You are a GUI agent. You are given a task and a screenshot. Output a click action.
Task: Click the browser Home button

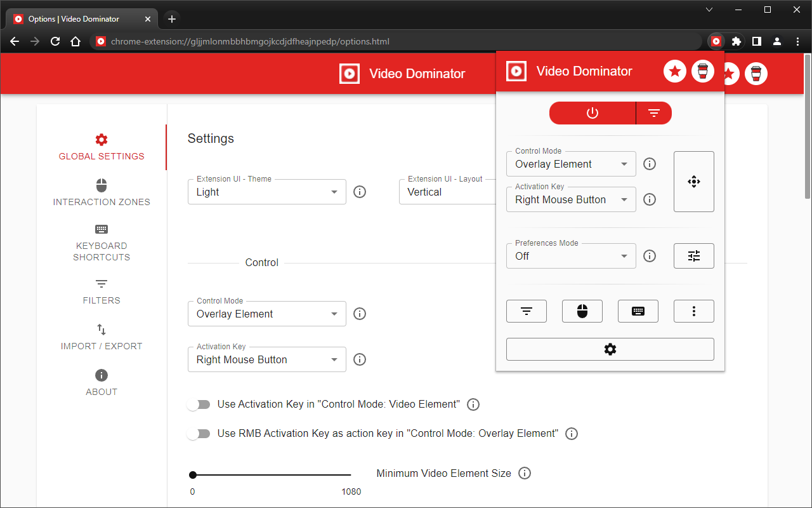coord(75,41)
